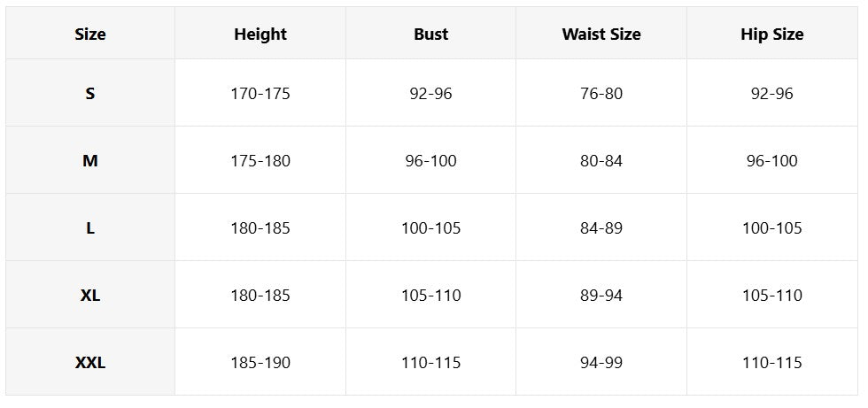The height and width of the screenshot is (408, 868).
Task: Click the XL size row label
Action: click(x=90, y=296)
